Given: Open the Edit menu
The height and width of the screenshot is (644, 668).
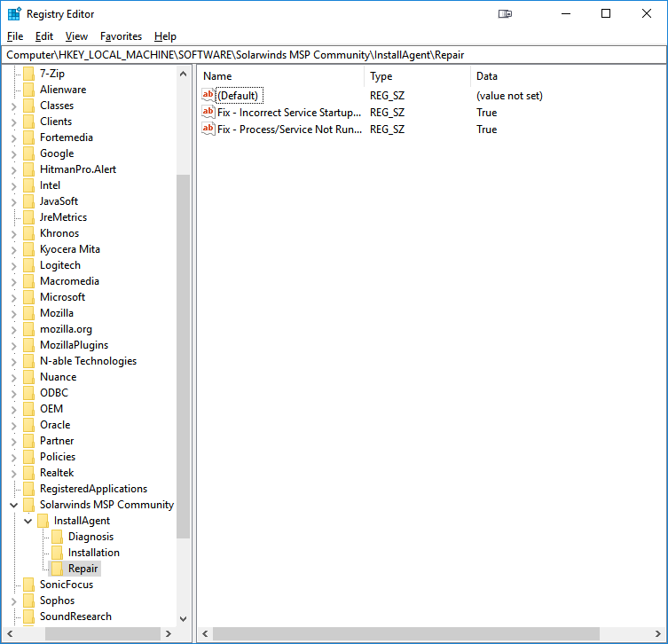Looking at the screenshot, I should point(44,36).
